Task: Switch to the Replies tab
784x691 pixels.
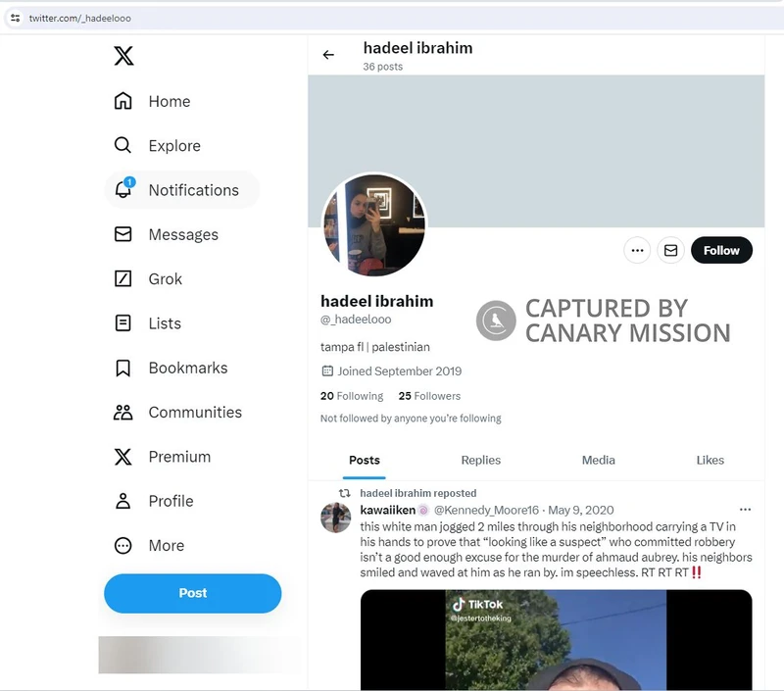Action: pyautogui.click(x=480, y=460)
